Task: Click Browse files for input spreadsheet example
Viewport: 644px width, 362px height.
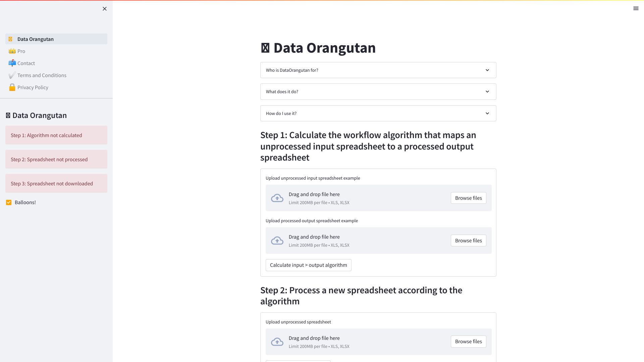Action: tap(468, 198)
